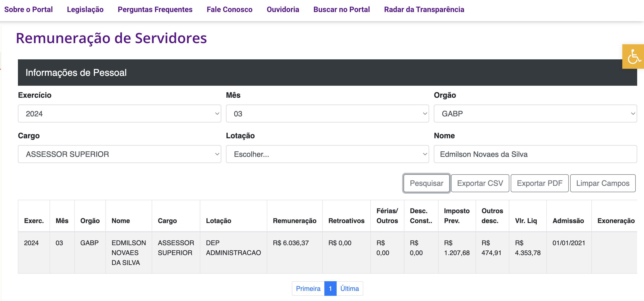
Task: Click the Exportar CSV button
Action: click(480, 183)
